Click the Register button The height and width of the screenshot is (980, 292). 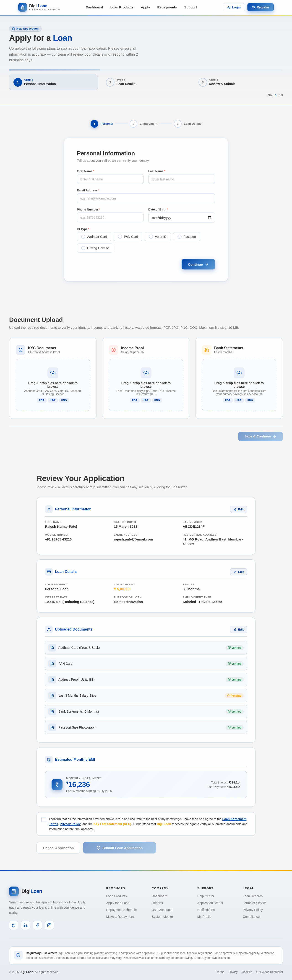click(x=260, y=7)
